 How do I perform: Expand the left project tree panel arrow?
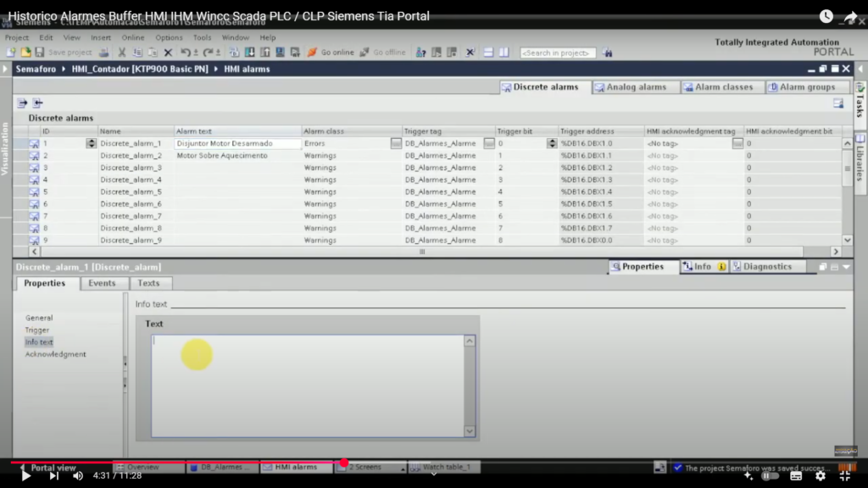click(5, 69)
